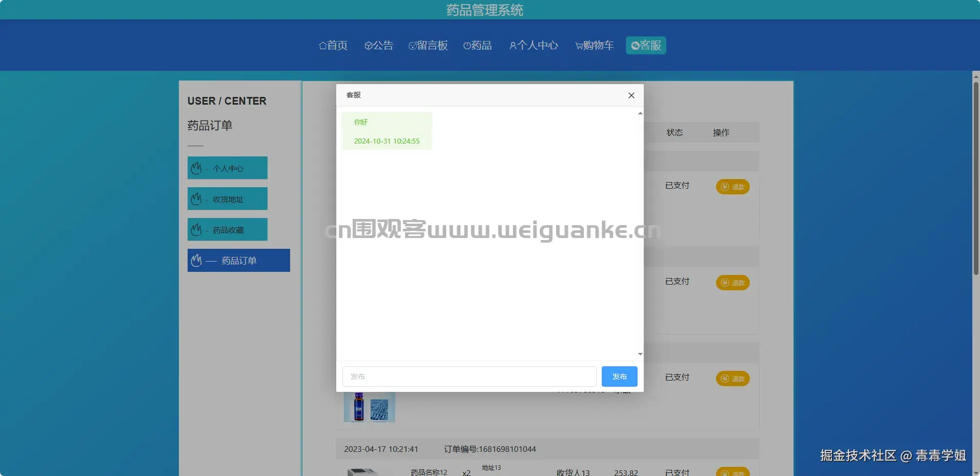Click the 253.82 order amount
The image size is (980, 476).
[x=626, y=472]
